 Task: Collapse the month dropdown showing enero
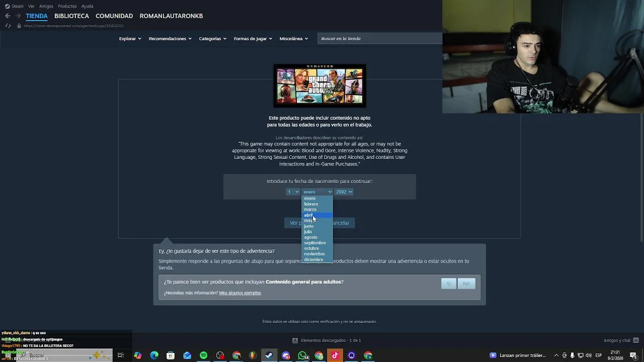click(x=317, y=192)
